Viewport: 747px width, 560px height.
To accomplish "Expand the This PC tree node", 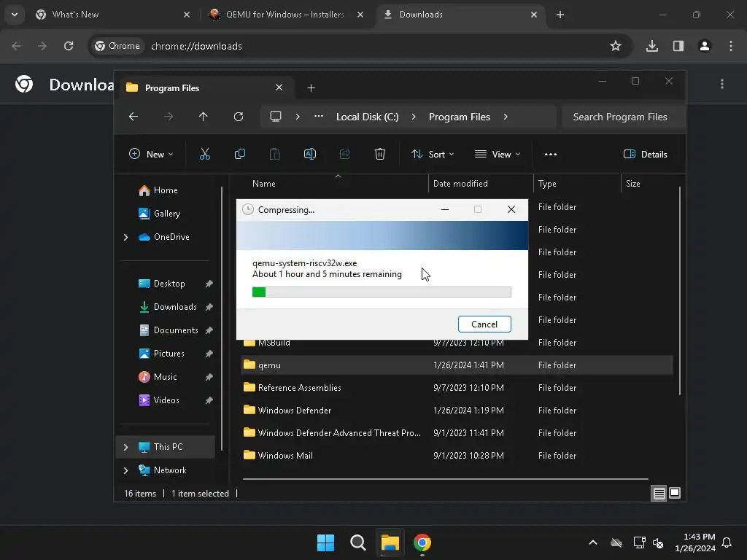I will click(x=125, y=447).
